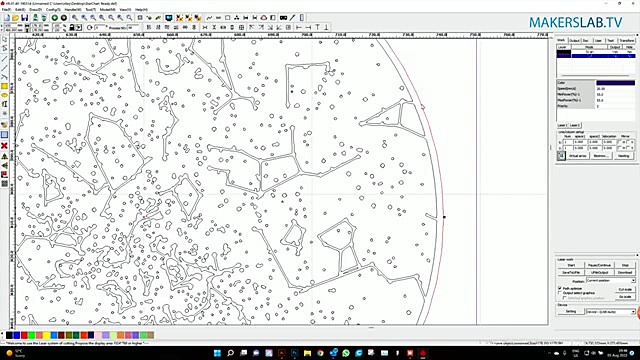Click the blue rectangle icon in left toolbar

point(4,135)
